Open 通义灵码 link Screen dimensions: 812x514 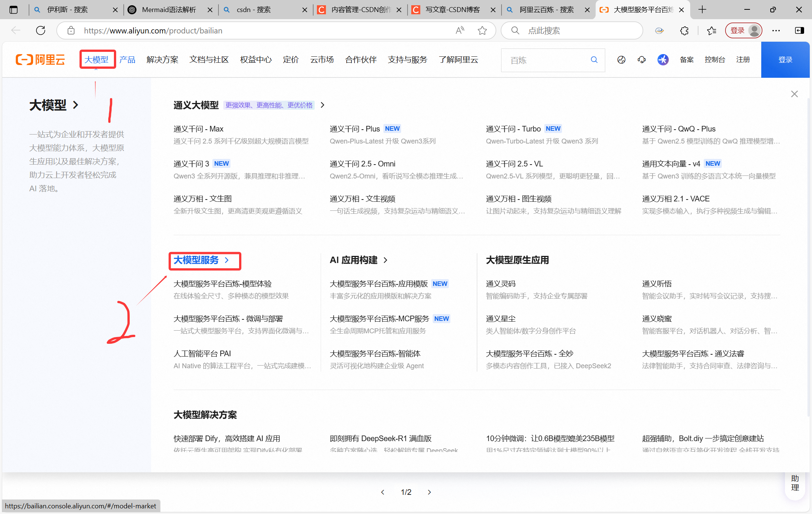click(501, 284)
